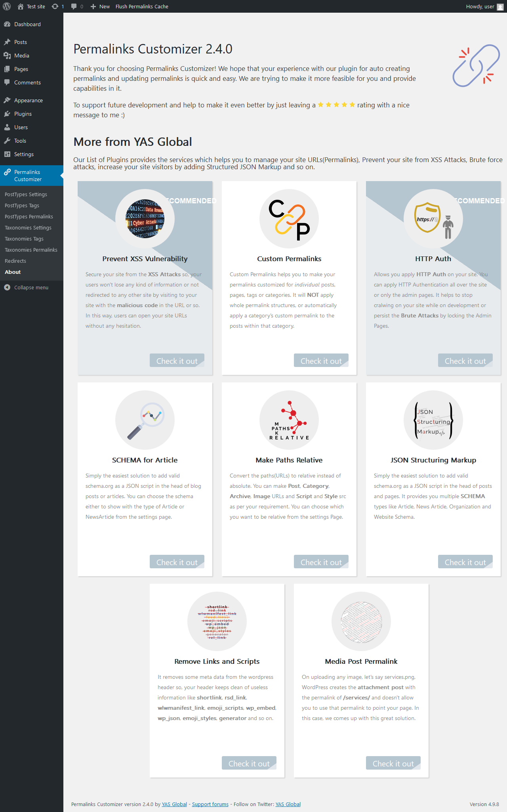This screenshot has width=507, height=812.
Task: Select the About submenu item
Action: click(x=13, y=272)
